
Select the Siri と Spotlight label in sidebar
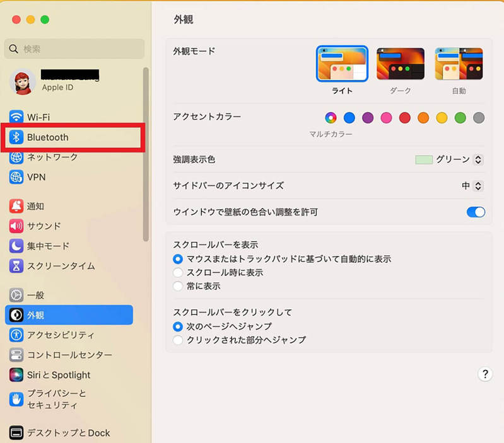(59, 375)
